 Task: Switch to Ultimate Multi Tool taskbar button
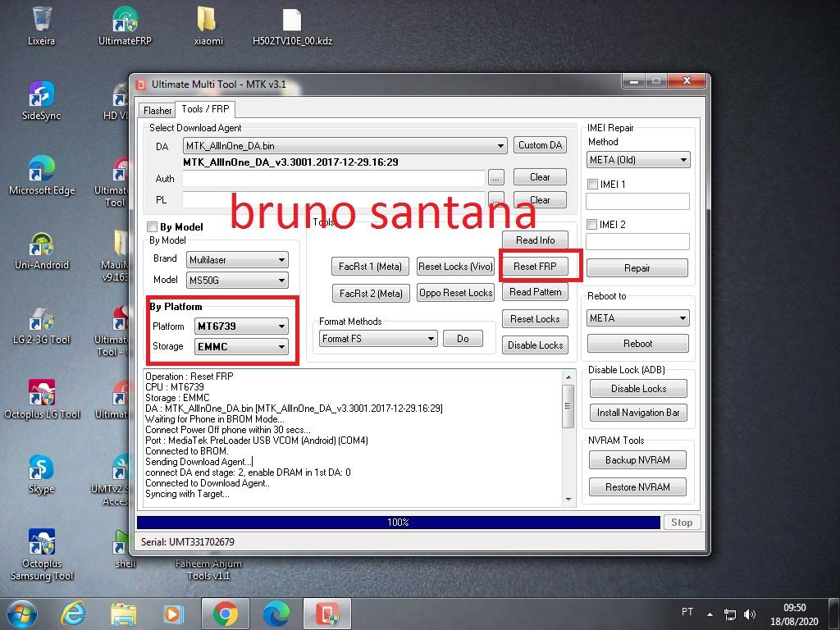(x=327, y=614)
